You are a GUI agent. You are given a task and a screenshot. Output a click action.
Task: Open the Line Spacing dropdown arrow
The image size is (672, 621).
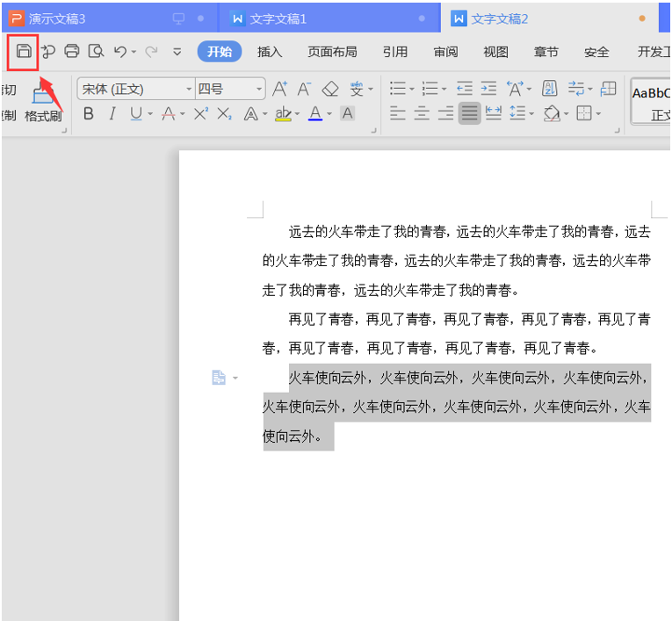[531, 114]
